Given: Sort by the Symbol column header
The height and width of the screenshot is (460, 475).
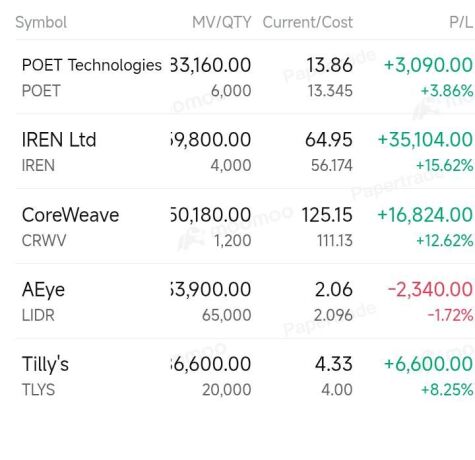Looking at the screenshot, I should click(41, 23).
